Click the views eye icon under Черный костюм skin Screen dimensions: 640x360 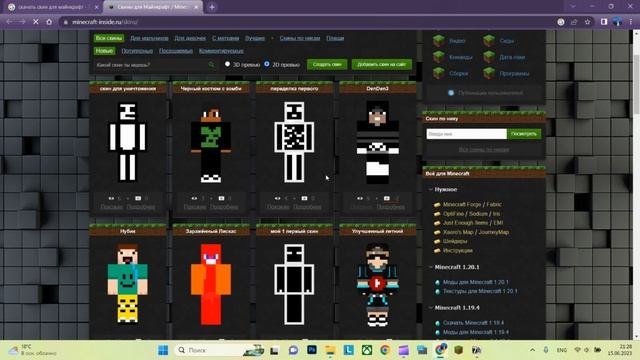point(194,198)
